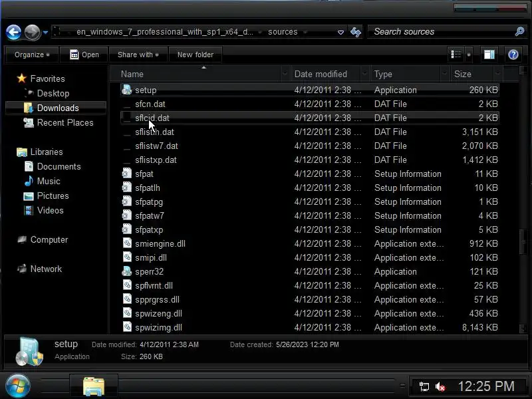Open the Organize menu

point(32,55)
